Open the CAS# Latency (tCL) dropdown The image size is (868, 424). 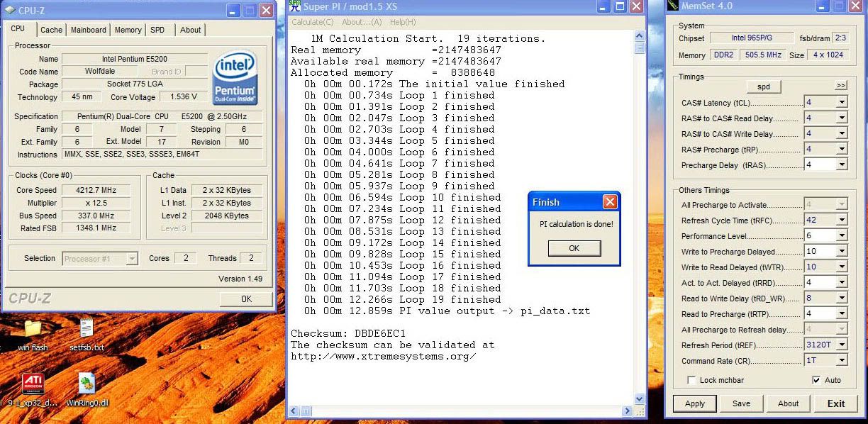point(842,103)
